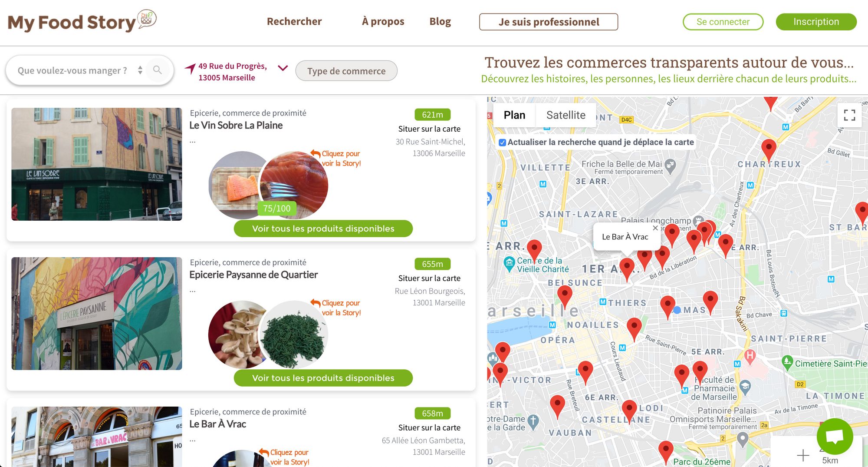Screen dimensions: 868x467
Task: Open the Type de commerce dropdown
Action: 346,71
